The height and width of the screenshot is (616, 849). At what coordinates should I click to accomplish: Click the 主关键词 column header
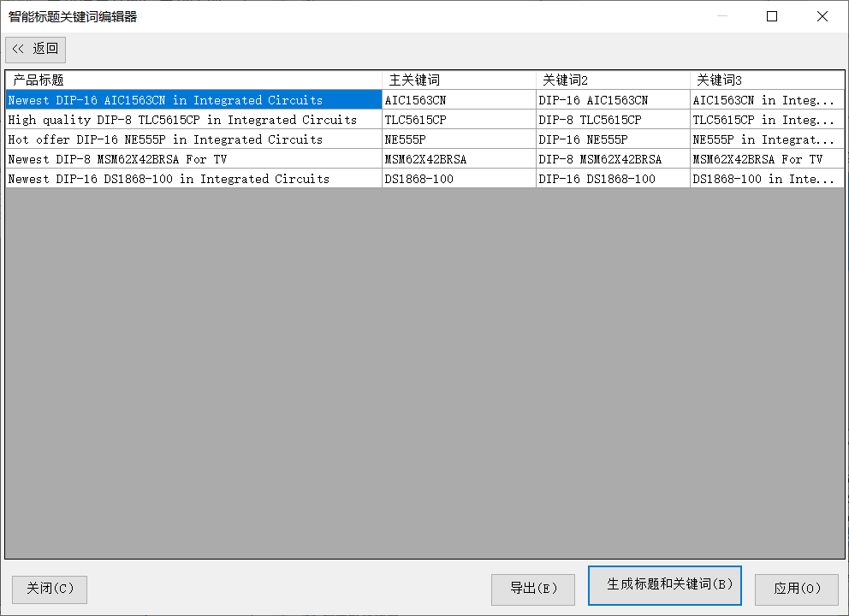(459, 80)
